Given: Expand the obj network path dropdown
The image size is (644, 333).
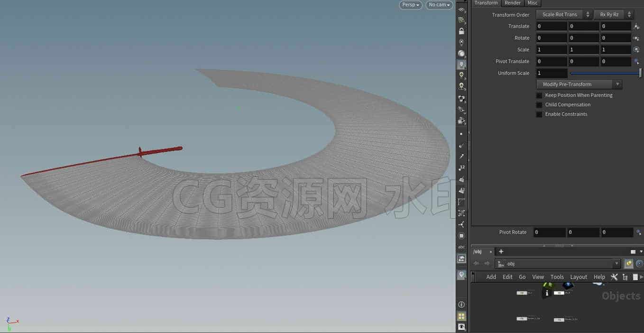Looking at the screenshot, I should (617, 264).
